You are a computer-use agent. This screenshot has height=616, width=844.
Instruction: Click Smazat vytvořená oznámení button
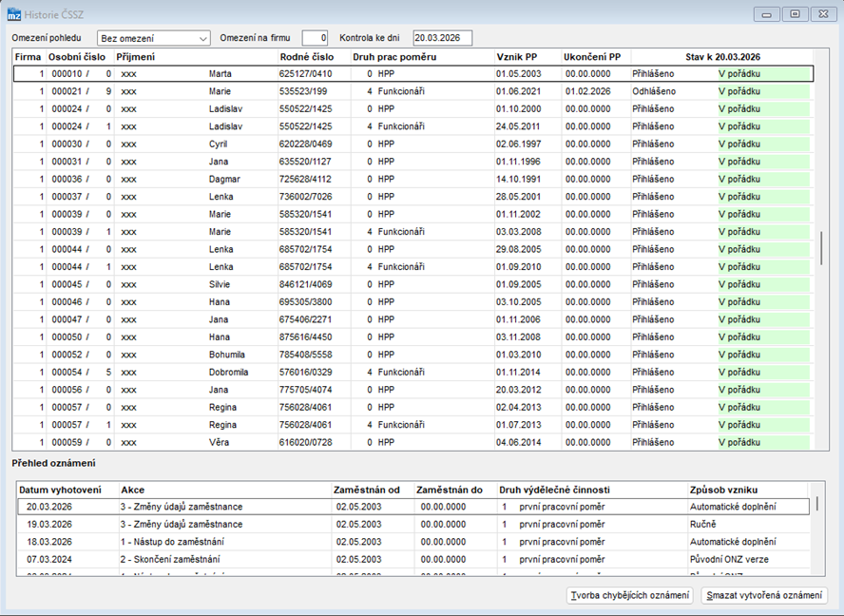[764, 595]
